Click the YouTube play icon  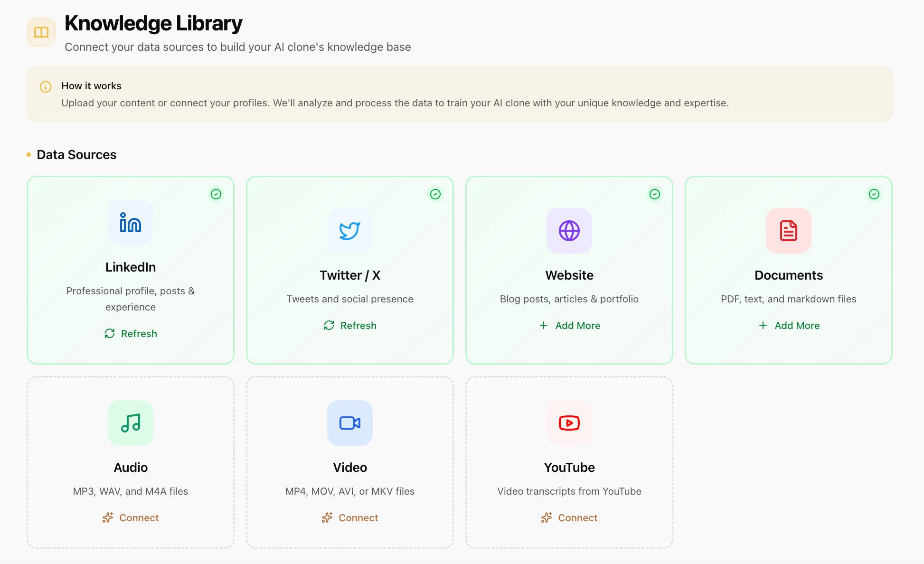[x=569, y=423]
